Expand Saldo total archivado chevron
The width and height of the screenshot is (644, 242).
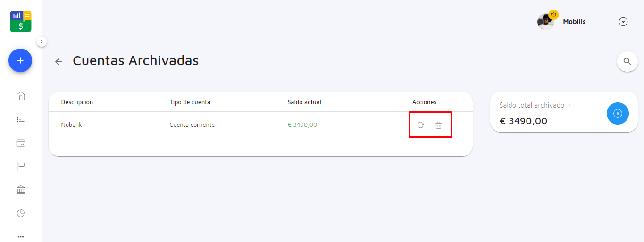pos(569,105)
